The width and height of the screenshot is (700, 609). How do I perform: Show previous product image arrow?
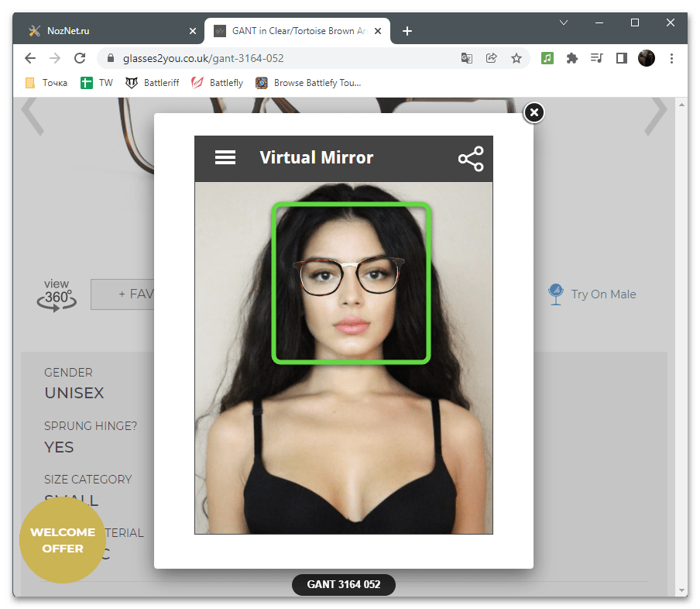pyautogui.click(x=33, y=116)
